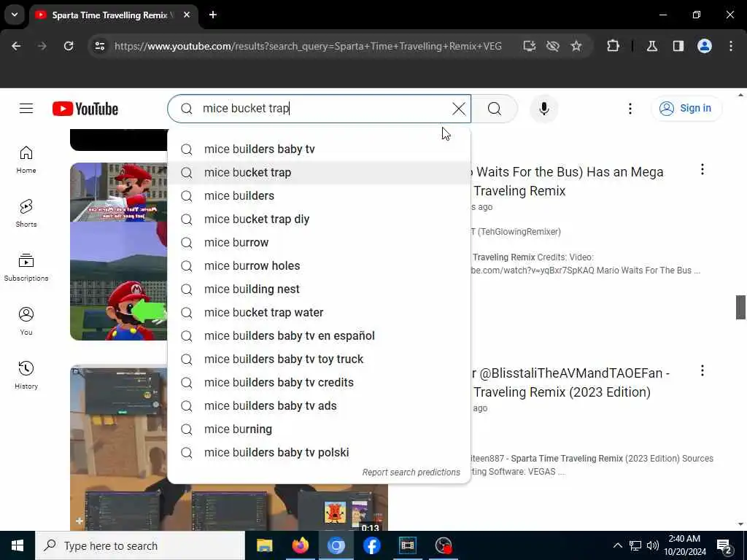
Task: Open the browser profile avatar
Action: [705, 46]
